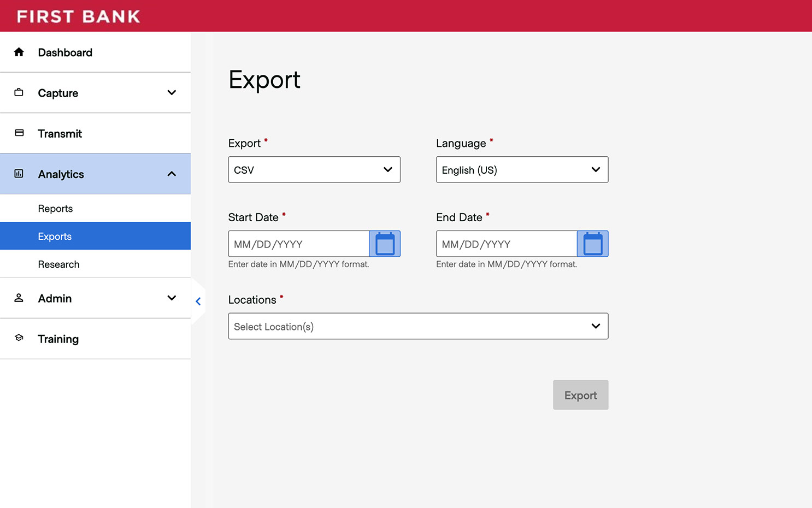Image resolution: width=812 pixels, height=508 pixels.
Task: Click the Capture menu label
Action: (x=58, y=93)
